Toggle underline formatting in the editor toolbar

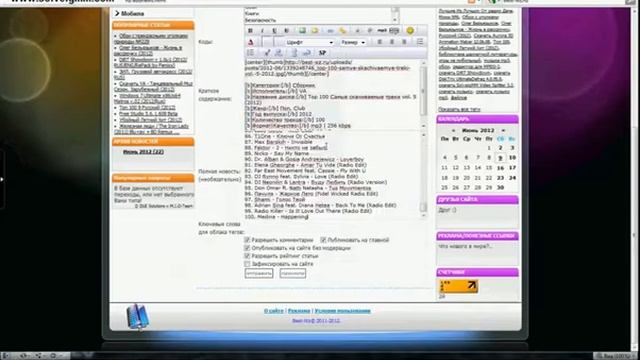click(274, 31)
